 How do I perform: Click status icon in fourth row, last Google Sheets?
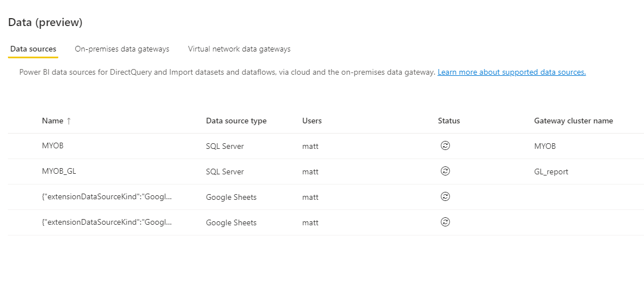[x=445, y=222]
